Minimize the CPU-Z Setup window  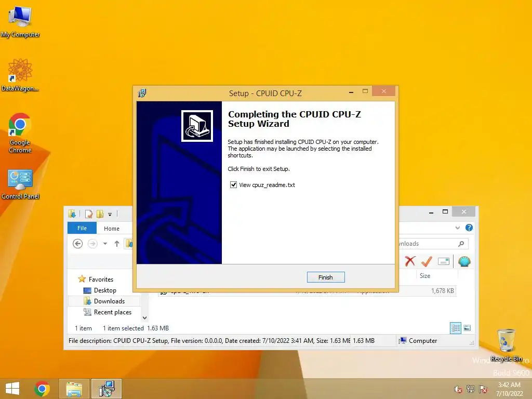pos(351,92)
